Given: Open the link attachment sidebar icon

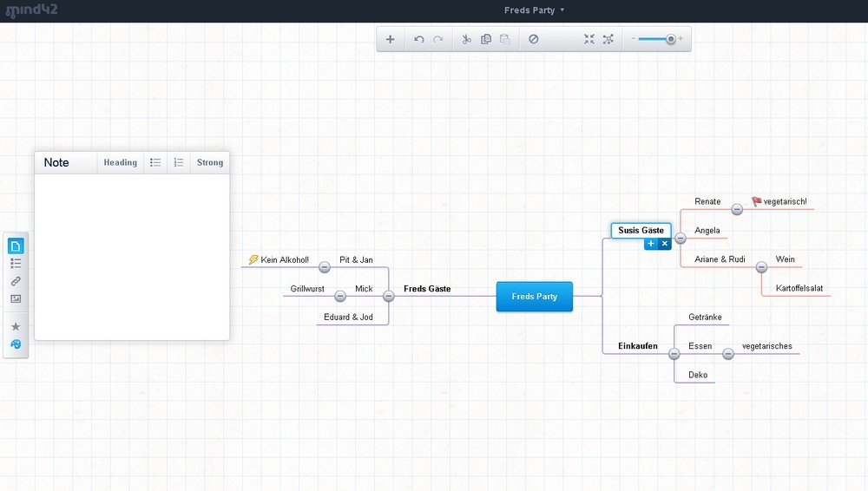Looking at the screenshot, I should click(16, 281).
